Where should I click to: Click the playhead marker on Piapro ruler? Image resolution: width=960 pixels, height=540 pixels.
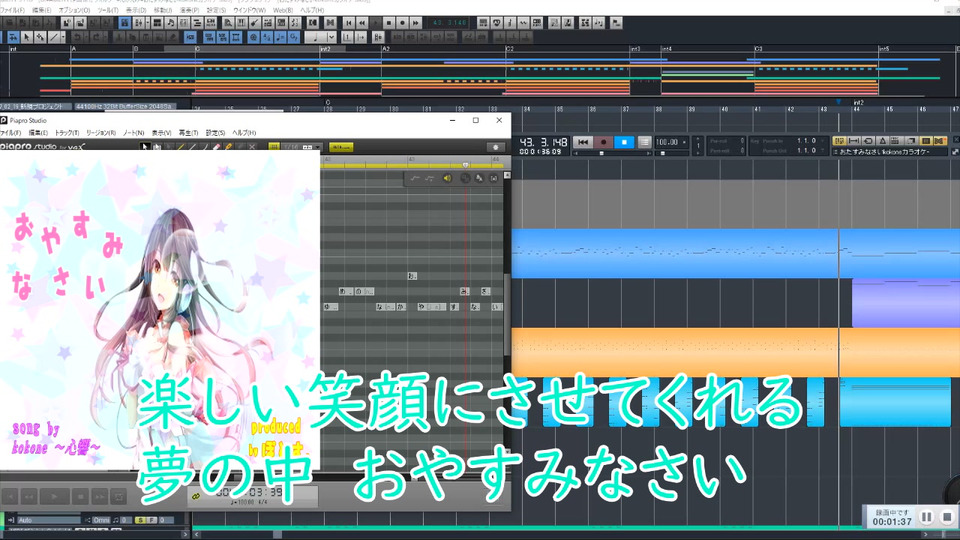465,166
